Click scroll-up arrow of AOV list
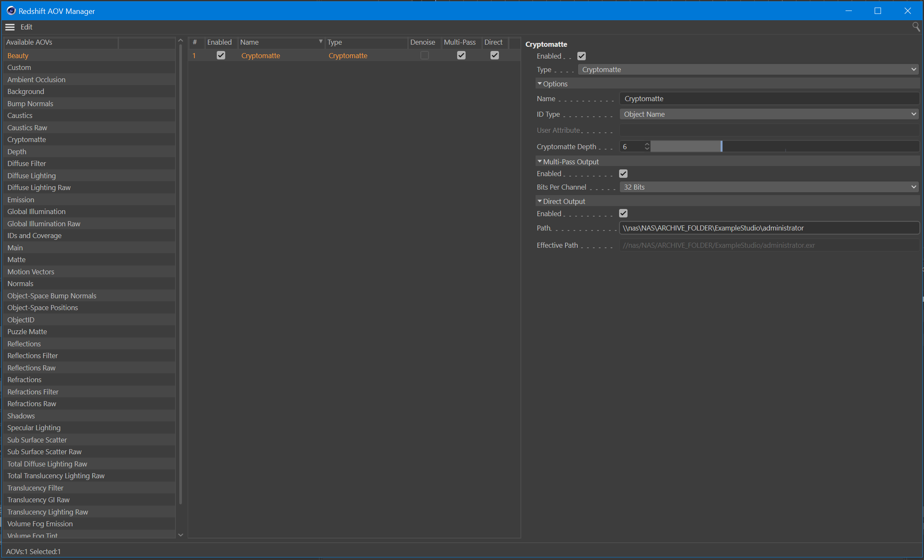The image size is (924, 560). point(180,41)
